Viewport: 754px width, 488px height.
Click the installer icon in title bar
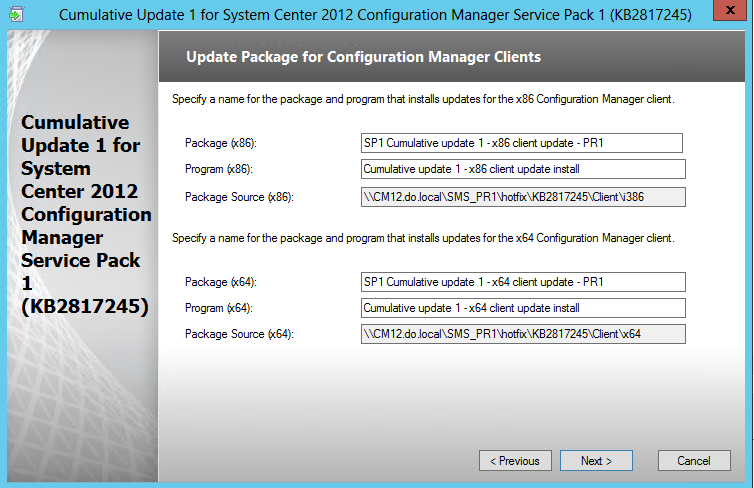tap(15, 14)
